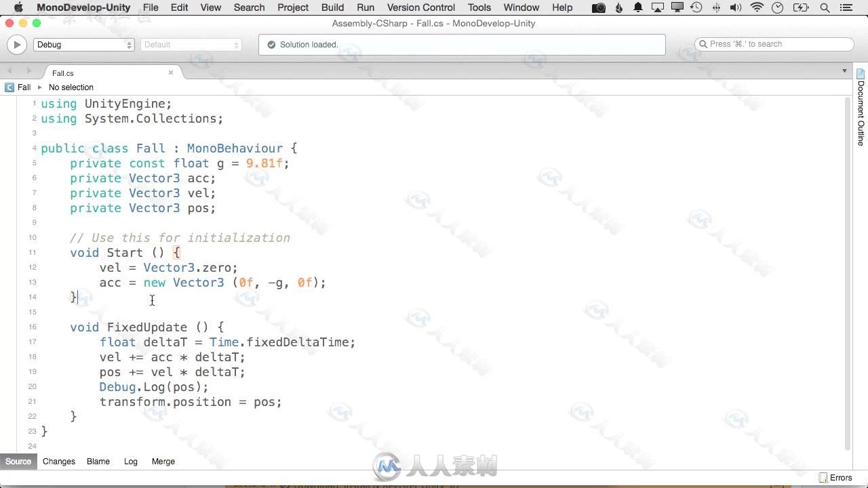Image resolution: width=868 pixels, height=488 pixels.
Task: Click the 'void FixedUpdate ()' line
Action: tap(147, 327)
